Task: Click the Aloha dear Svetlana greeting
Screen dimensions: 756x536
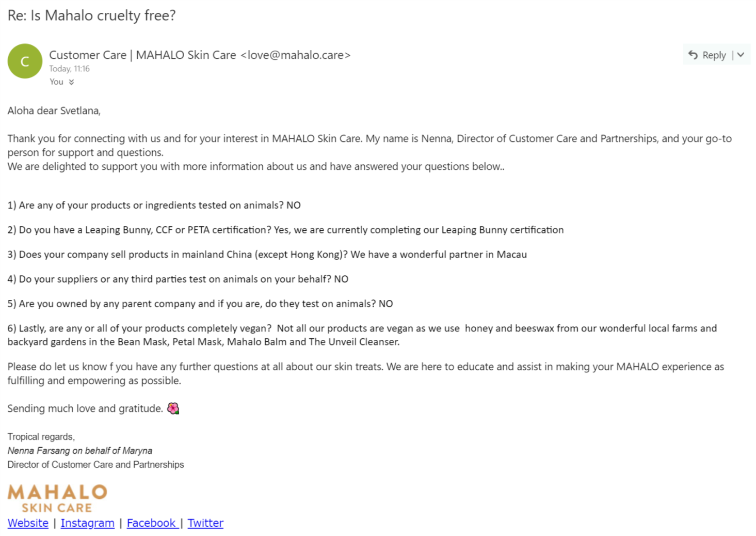Action: [54, 111]
